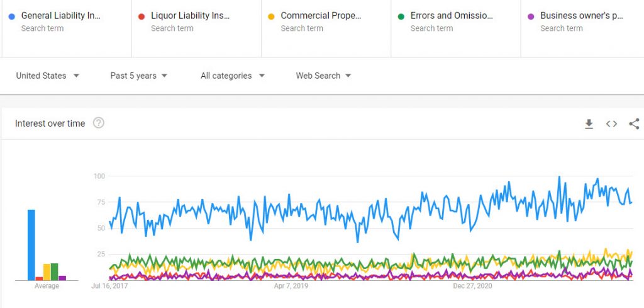Open the embed code icon
This screenshot has height=308, width=644.
click(611, 124)
